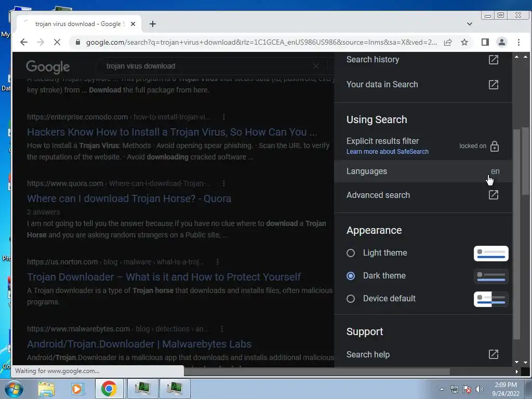
Task: Toggle the Chrome side panel icon
Action: 485,42
